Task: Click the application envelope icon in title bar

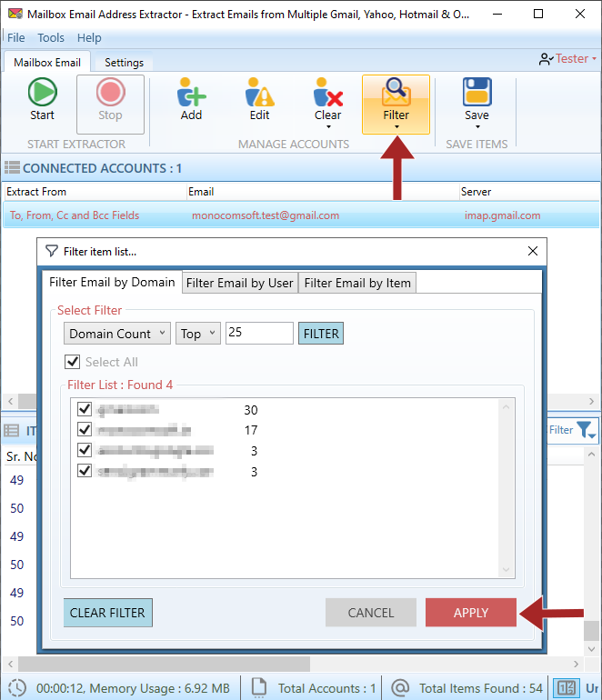Action: (15, 14)
